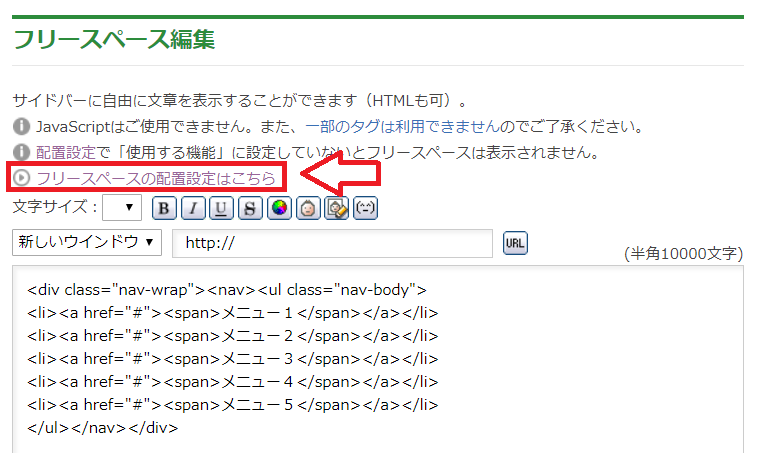This screenshot has width=758, height=453.
Task: Click the play-arrow icon beside フリースペースの配置設定
Action: pyautogui.click(x=21, y=178)
